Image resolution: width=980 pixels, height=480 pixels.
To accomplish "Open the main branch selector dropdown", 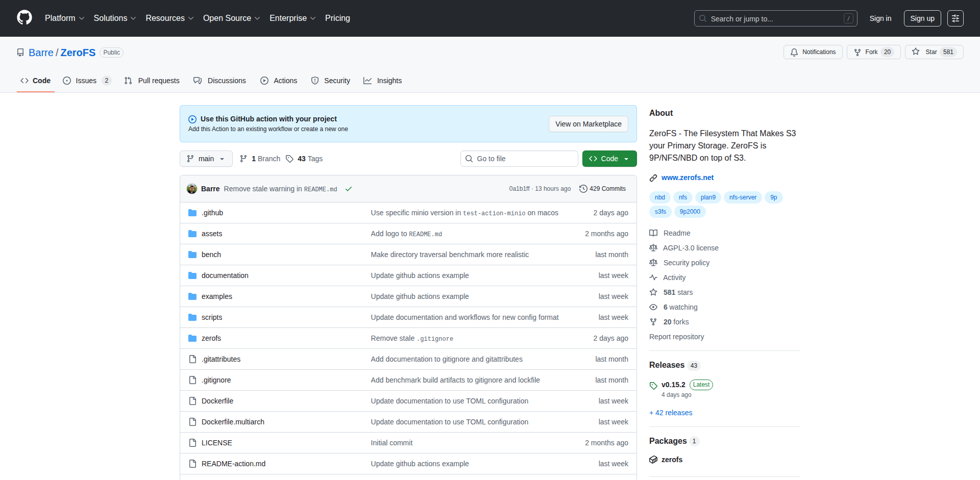I will point(206,159).
